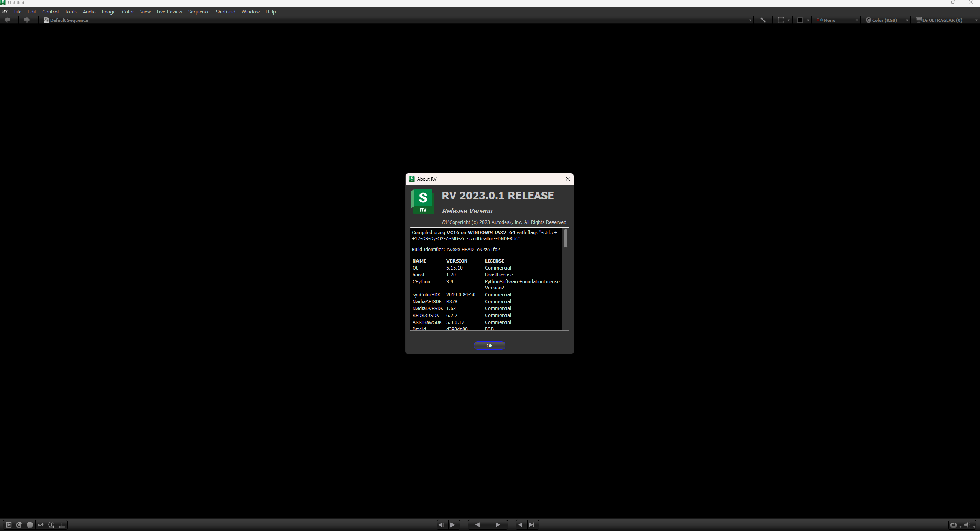The width and height of the screenshot is (980, 531).
Task: Open color tools with the palette icon
Action: 19,524
